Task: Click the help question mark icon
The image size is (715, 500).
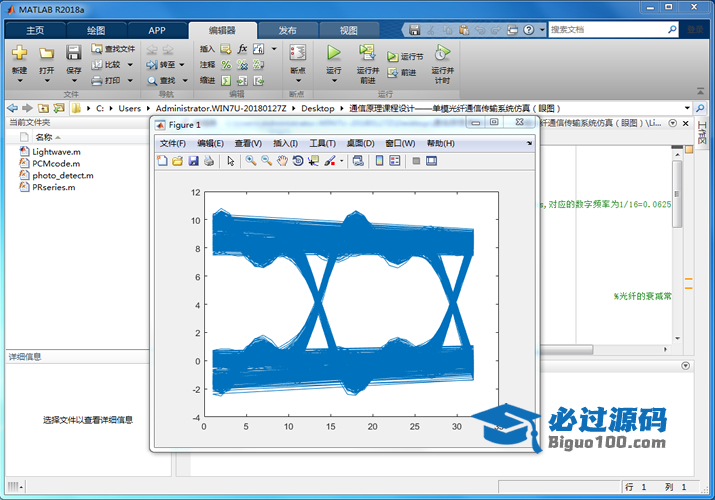Action: [x=528, y=30]
